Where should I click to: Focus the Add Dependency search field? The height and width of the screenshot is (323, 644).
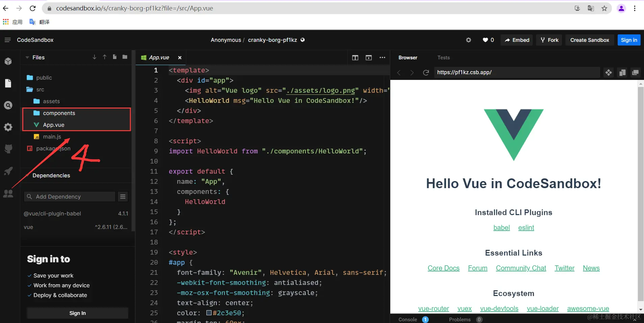70,197
